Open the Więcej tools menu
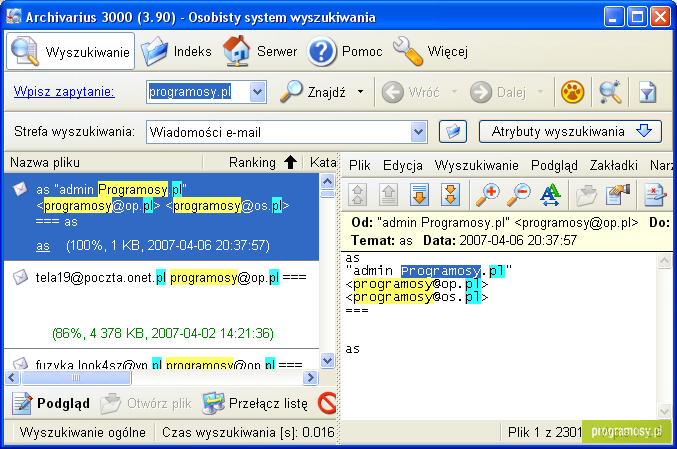The height and width of the screenshot is (449, 677). (x=430, y=51)
